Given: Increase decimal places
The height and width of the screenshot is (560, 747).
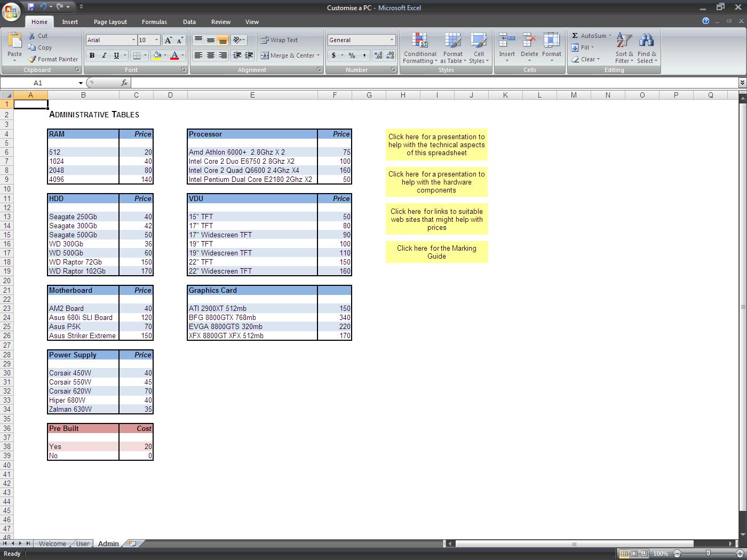Looking at the screenshot, I should point(378,55).
